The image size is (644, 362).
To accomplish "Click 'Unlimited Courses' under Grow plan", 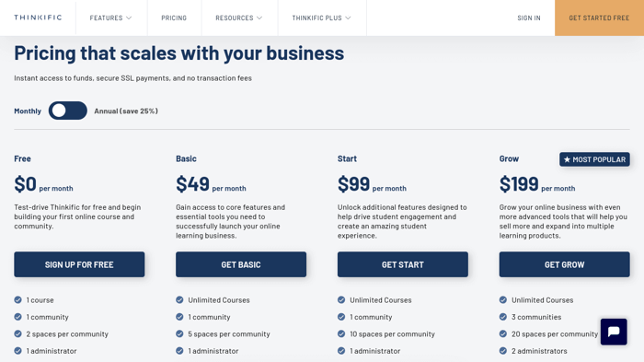I will (x=542, y=300).
